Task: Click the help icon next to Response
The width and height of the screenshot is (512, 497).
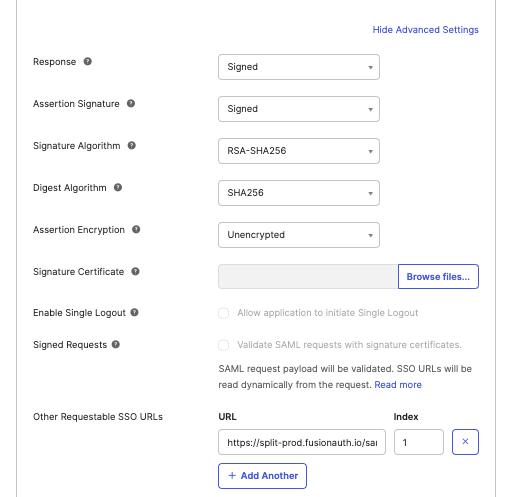Action: [x=88, y=61]
